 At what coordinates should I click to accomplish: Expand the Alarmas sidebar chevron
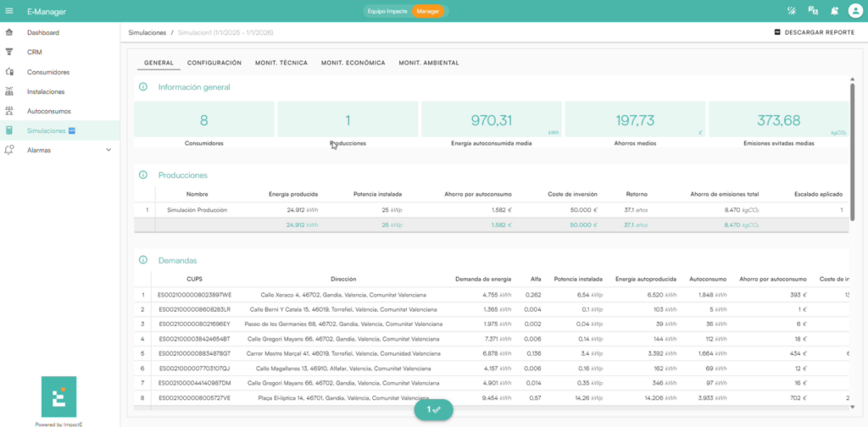(108, 150)
